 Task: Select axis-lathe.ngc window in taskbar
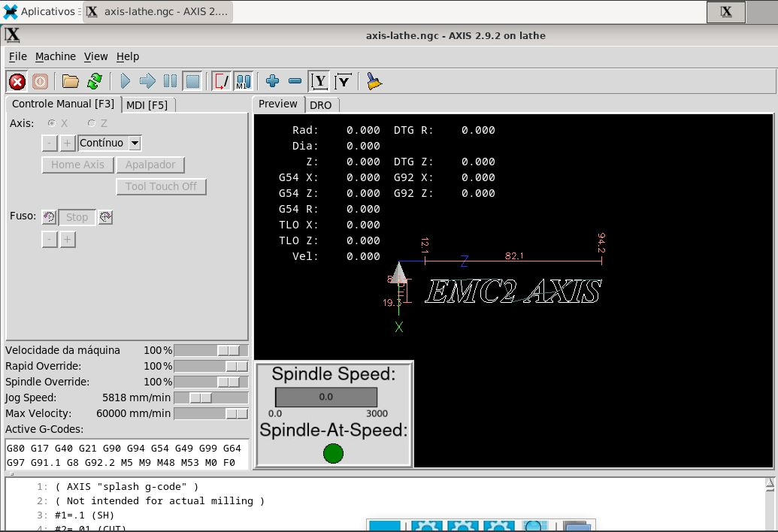158,11
